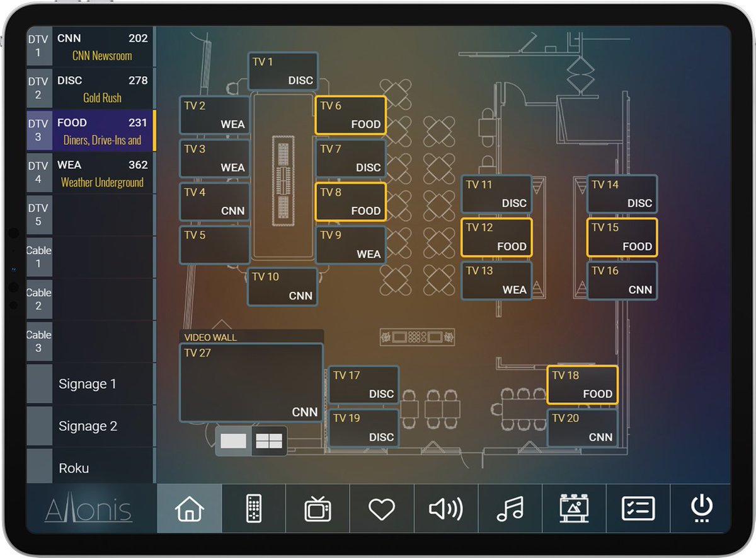The width and height of the screenshot is (756, 558).
Task: Select TV 9 showing WEA
Action: click(x=351, y=245)
